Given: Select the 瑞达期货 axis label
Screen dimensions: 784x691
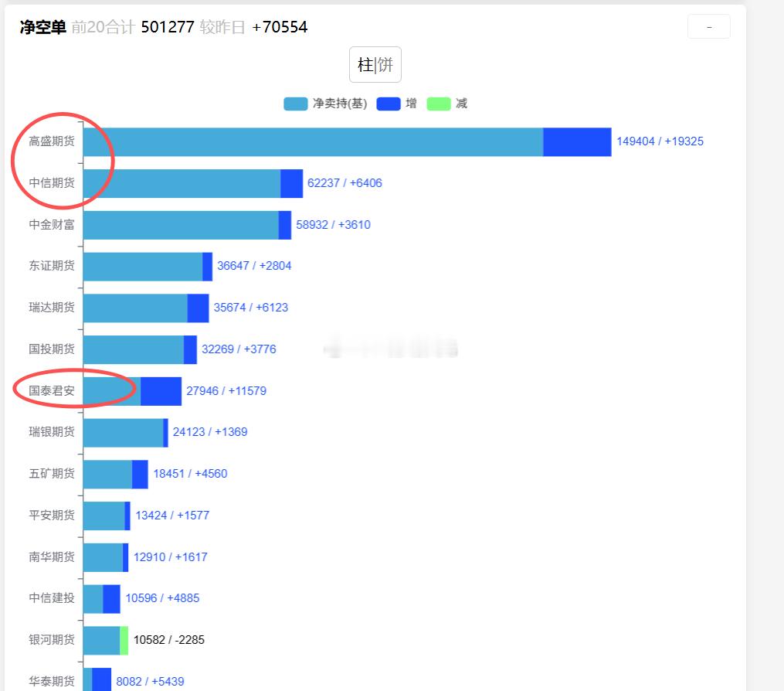Looking at the screenshot, I should [52, 307].
